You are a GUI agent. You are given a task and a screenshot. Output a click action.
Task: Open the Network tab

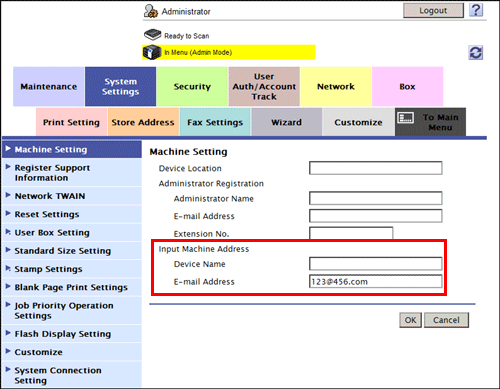coord(336,87)
